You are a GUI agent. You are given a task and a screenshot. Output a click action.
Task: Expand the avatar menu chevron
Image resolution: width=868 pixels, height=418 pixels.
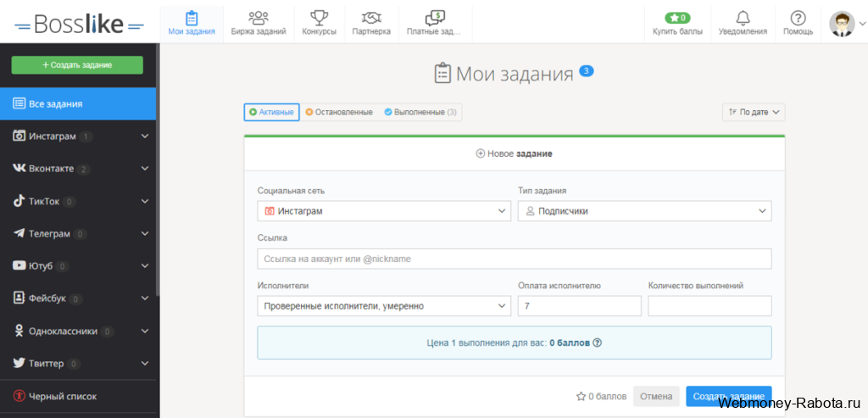(x=861, y=23)
